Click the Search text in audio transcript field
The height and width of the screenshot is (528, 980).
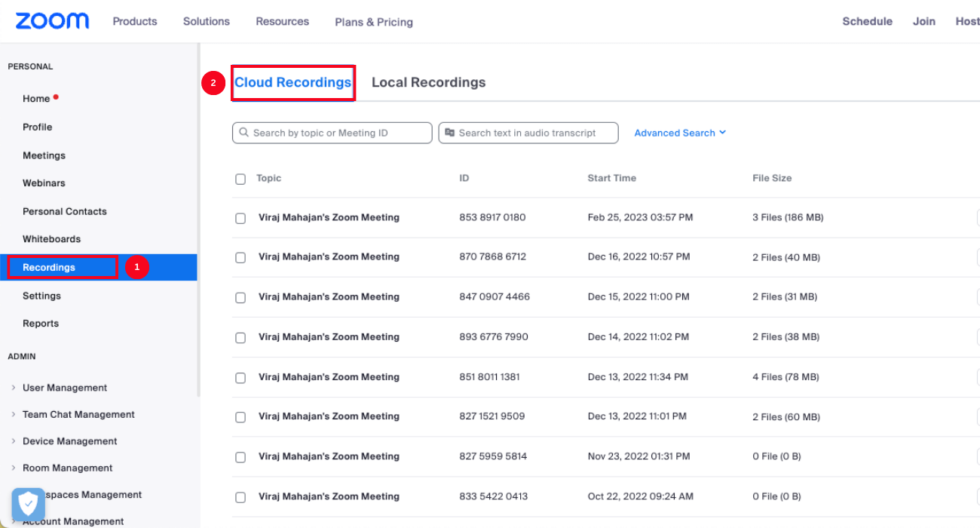click(528, 133)
